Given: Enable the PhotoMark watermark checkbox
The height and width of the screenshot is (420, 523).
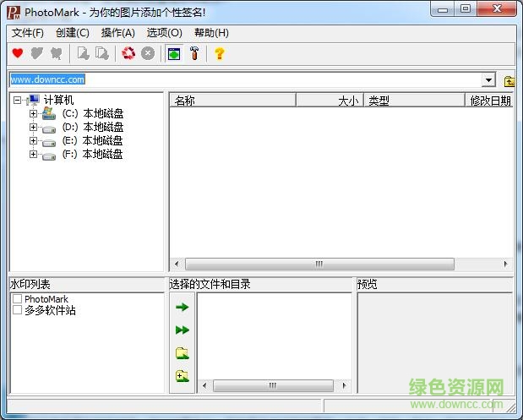Looking at the screenshot, I should 18,298.
